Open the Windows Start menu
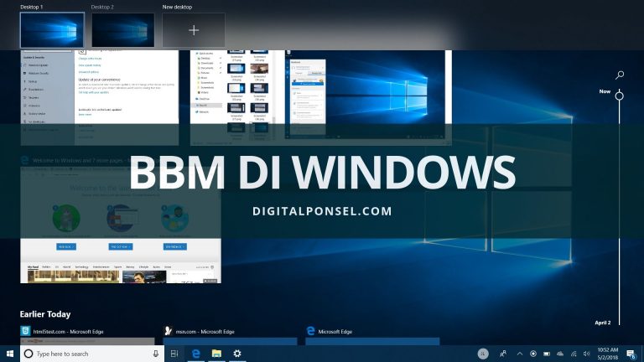 pyautogui.click(x=10, y=354)
